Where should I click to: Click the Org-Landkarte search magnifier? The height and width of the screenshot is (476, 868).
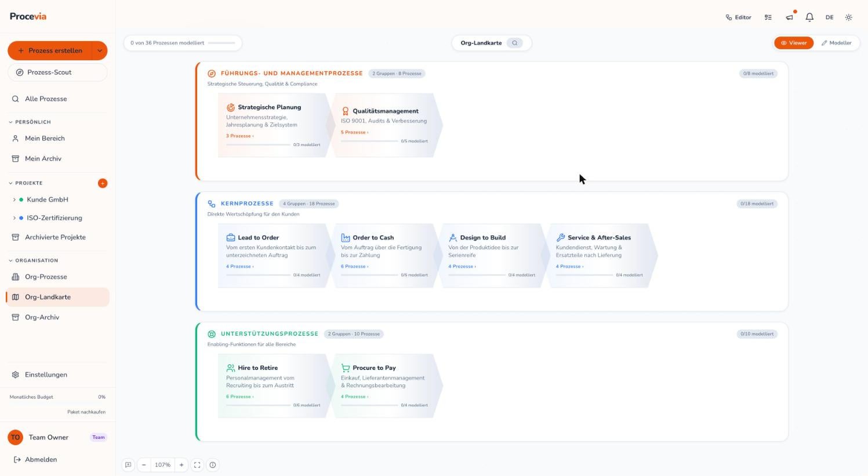click(x=514, y=43)
